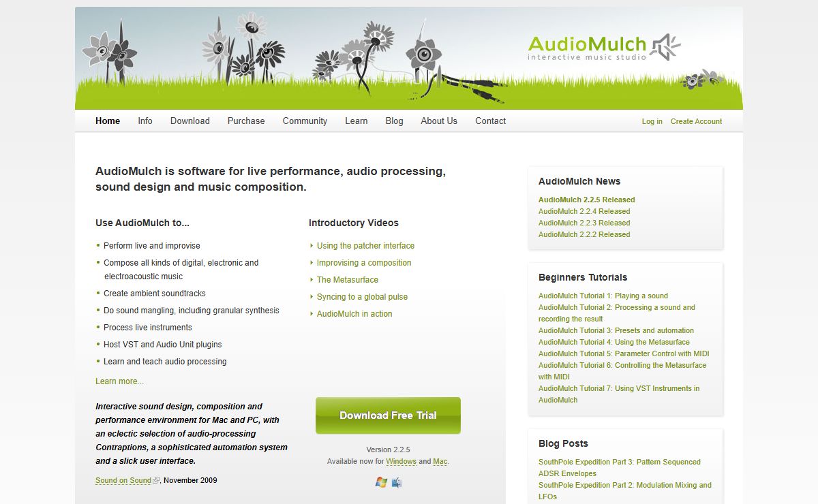Open SouthPole Expedition Part 2 blog post
The image size is (818, 504).
click(x=625, y=491)
